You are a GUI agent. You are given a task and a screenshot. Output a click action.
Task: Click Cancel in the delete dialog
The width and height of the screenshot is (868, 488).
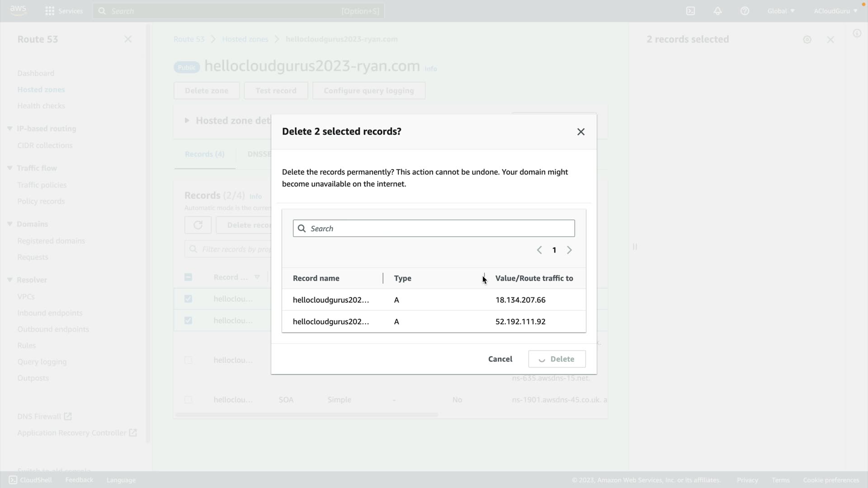coord(500,359)
